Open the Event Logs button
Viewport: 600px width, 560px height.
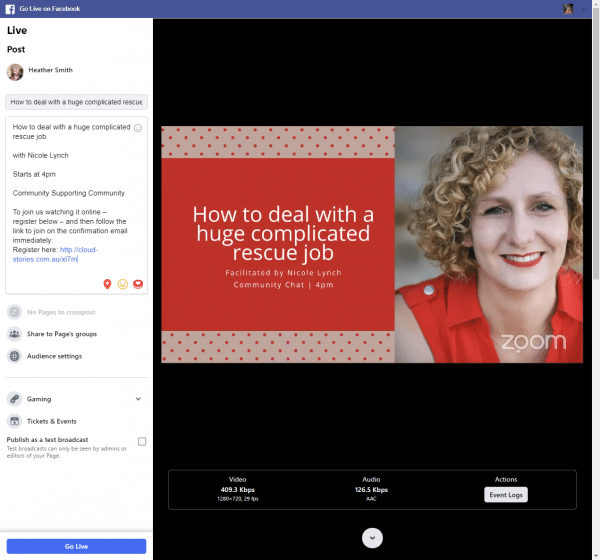[x=506, y=495]
